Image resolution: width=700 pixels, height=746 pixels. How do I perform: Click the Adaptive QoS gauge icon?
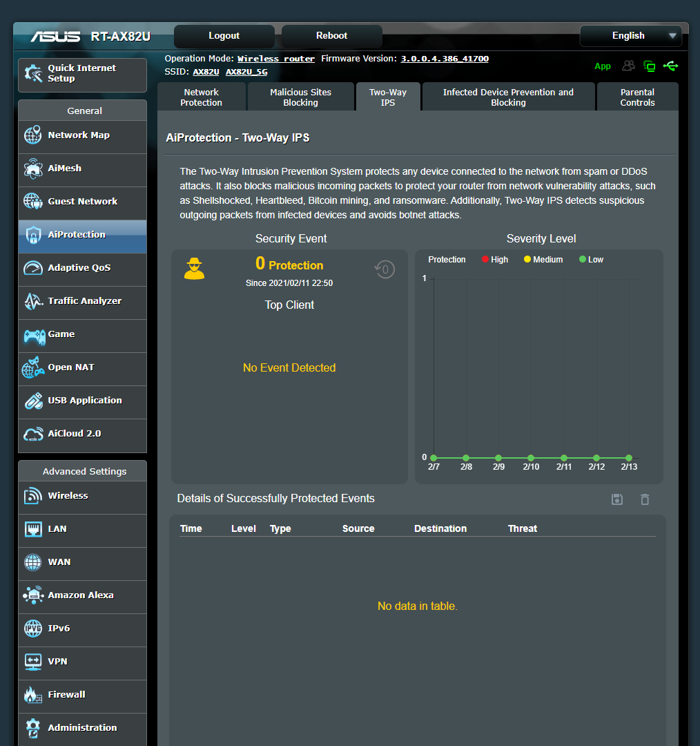coord(33,268)
